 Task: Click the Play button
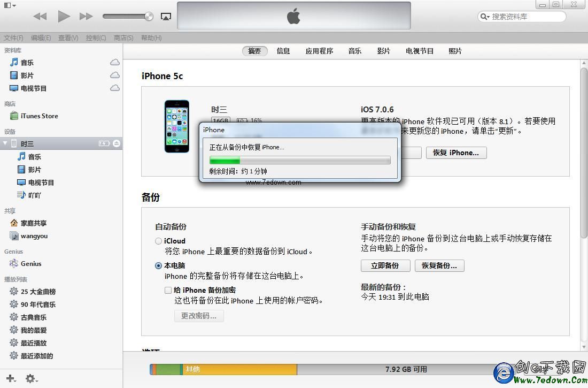tap(64, 17)
